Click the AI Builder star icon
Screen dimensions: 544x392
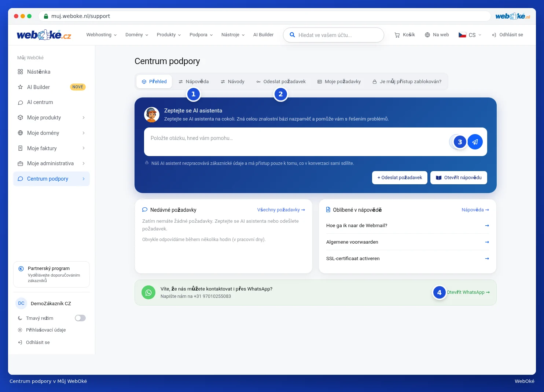pyautogui.click(x=21, y=87)
